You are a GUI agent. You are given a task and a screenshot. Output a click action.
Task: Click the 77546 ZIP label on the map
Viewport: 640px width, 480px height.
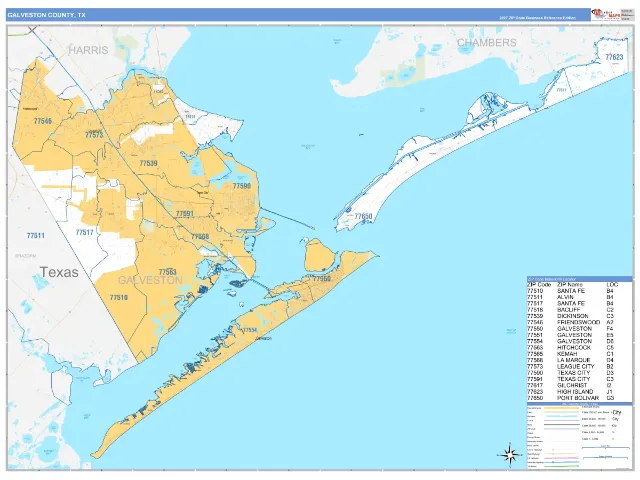pos(43,121)
